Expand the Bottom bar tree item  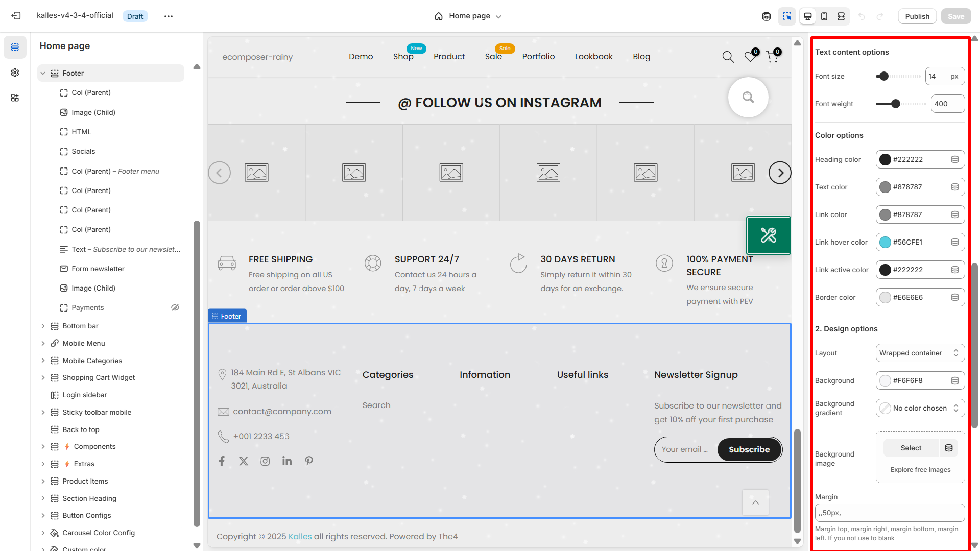[43, 326]
